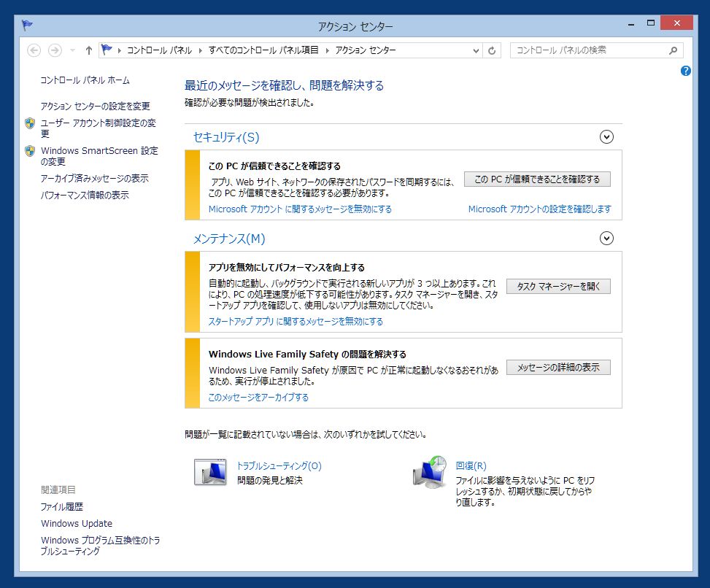
Task: Expand the arrow before コントロール パネル breadcrumb
Action: pos(120,50)
